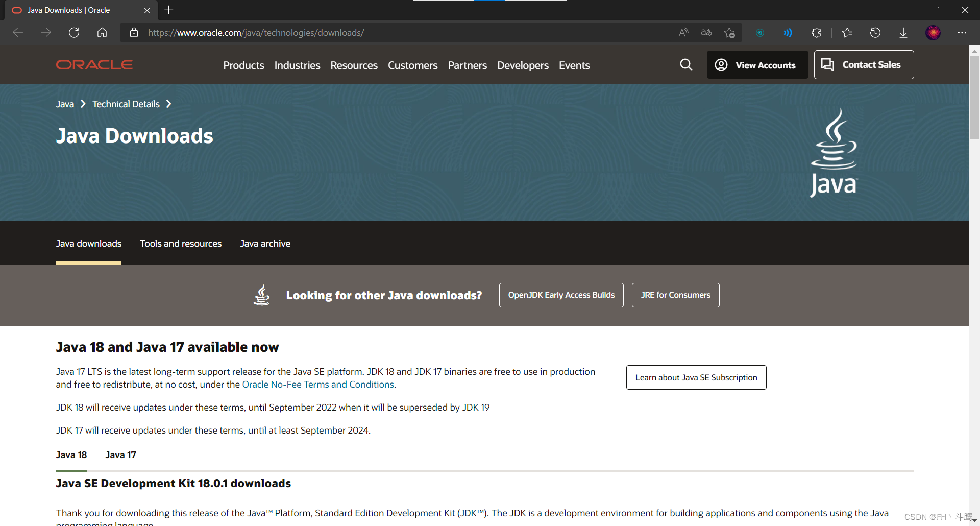980x526 pixels.
Task: Click the translate page icon
Action: click(x=706, y=33)
